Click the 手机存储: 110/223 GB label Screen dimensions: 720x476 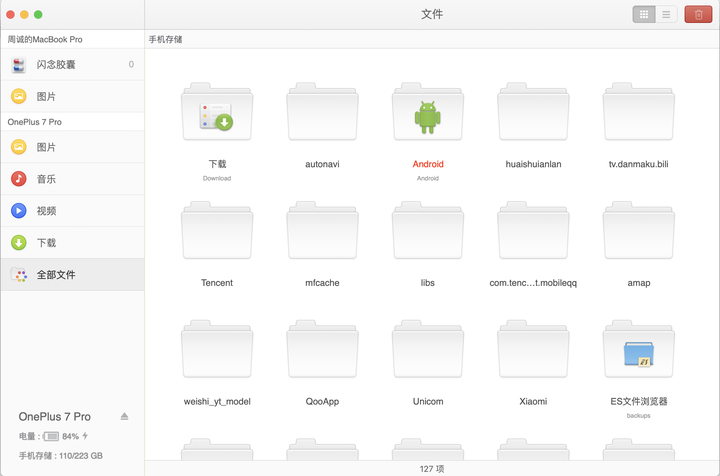61,456
